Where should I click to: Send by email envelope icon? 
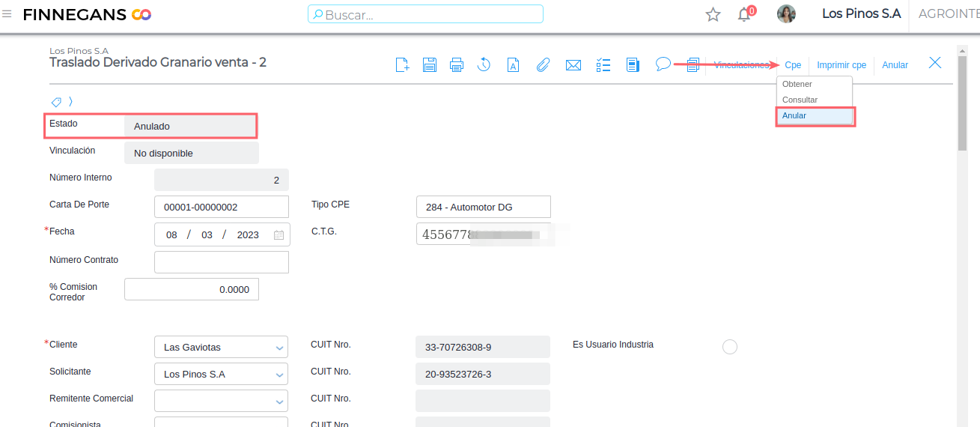(573, 65)
